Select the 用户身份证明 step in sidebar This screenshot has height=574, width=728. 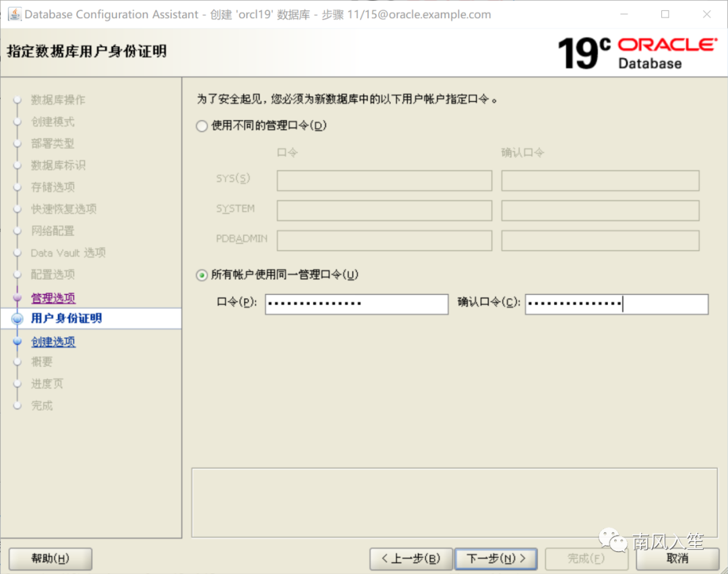coord(66,318)
